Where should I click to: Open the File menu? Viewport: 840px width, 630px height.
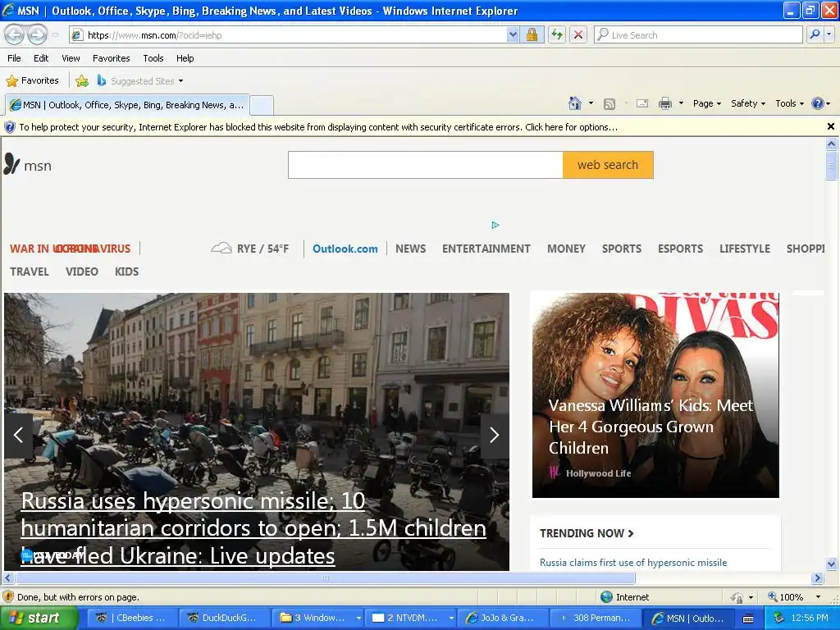(x=15, y=58)
